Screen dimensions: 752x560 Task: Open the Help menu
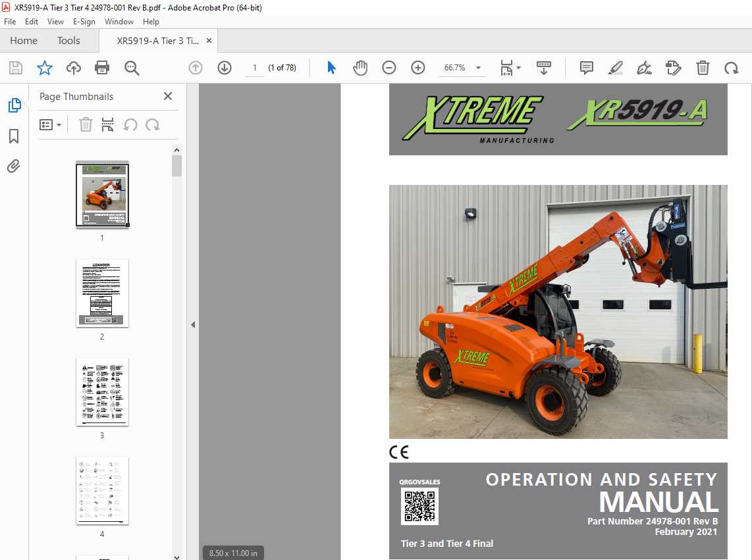point(151,22)
